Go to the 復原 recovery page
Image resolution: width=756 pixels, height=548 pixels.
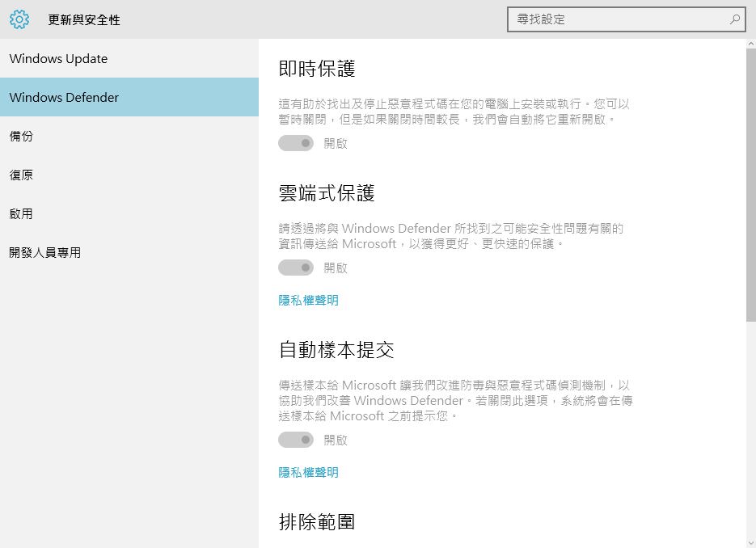[129, 175]
